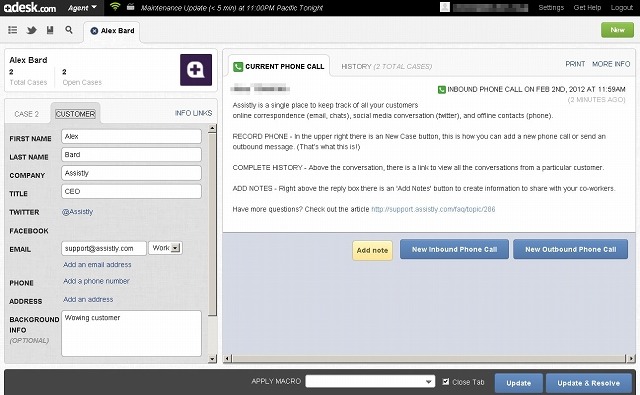
Task: Click the green New button
Action: pos(617,30)
